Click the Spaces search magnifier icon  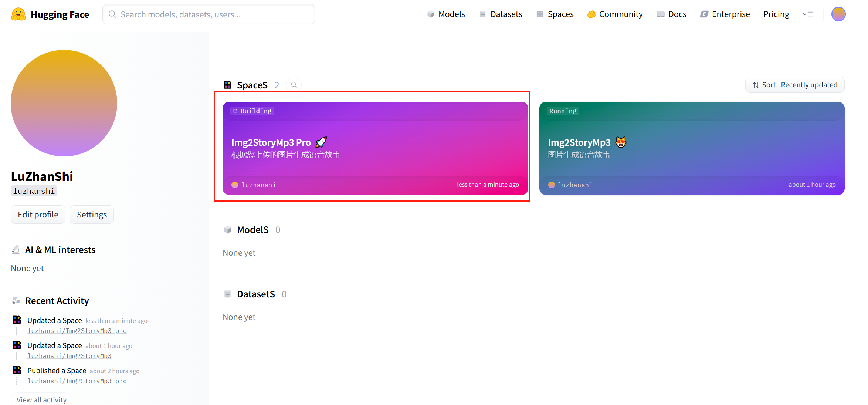[294, 85]
